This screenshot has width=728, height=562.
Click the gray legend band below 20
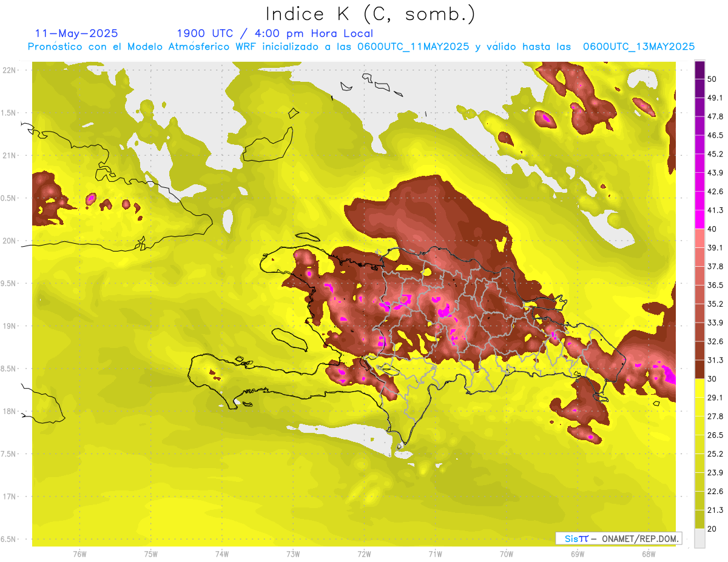699,538
